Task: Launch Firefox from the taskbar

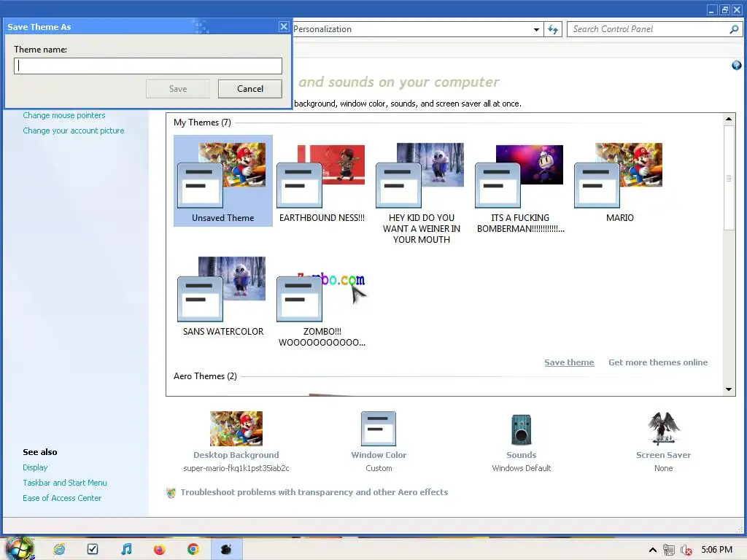Action: click(160, 550)
